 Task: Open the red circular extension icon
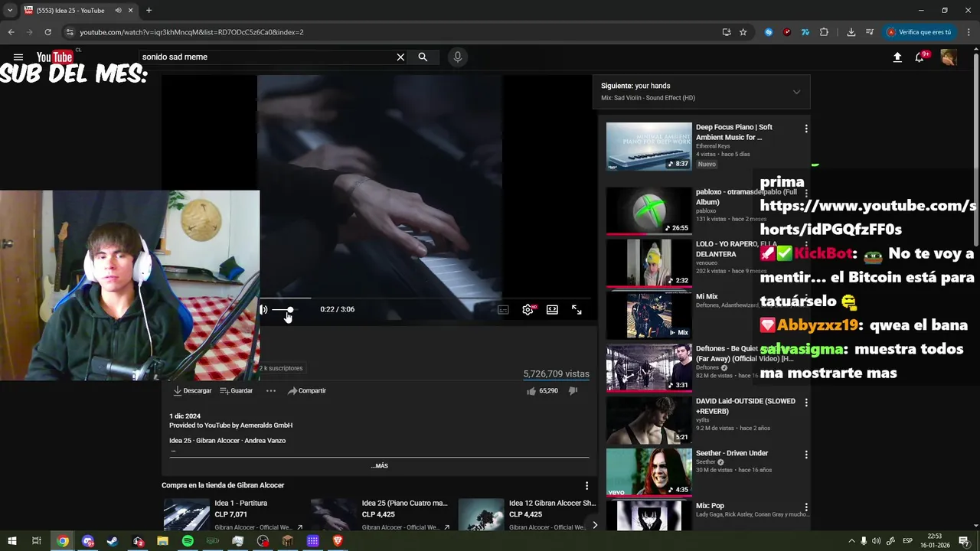[x=787, y=32]
